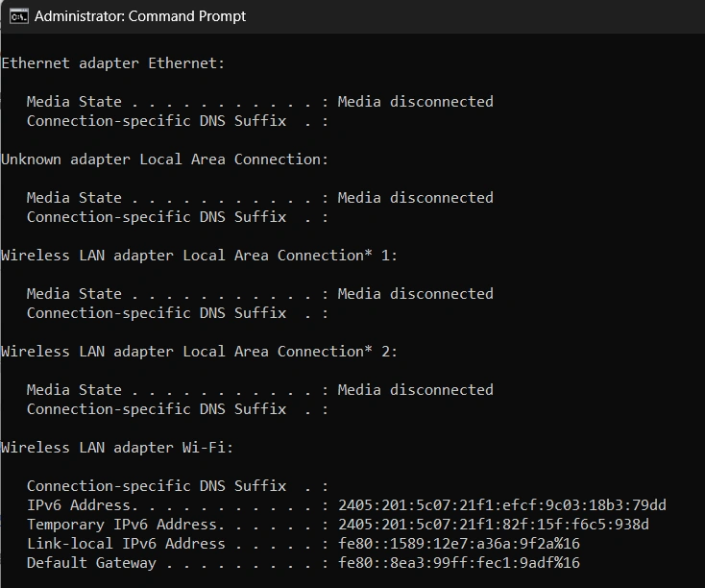Click 'Media disconnected' under Unknown adapter Local Area Connection
This screenshot has width=705, height=588.
pyautogui.click(x=416, y=198)
